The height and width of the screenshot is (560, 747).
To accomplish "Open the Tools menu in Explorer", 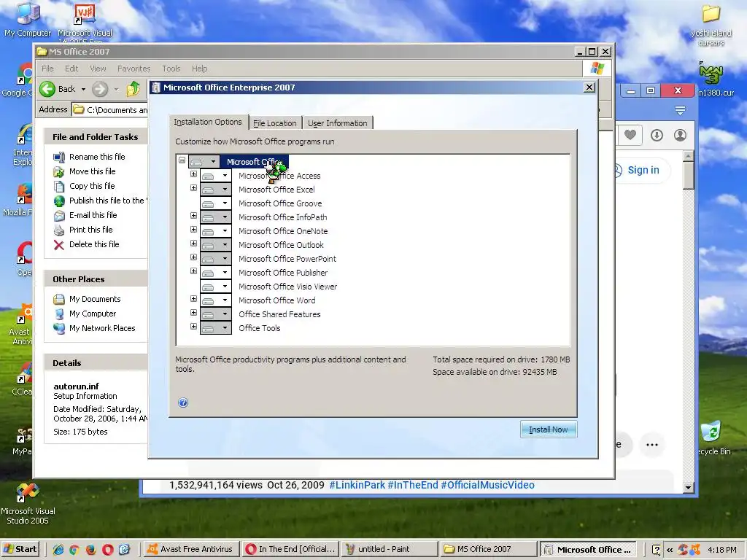I will [x=171, y=69].
